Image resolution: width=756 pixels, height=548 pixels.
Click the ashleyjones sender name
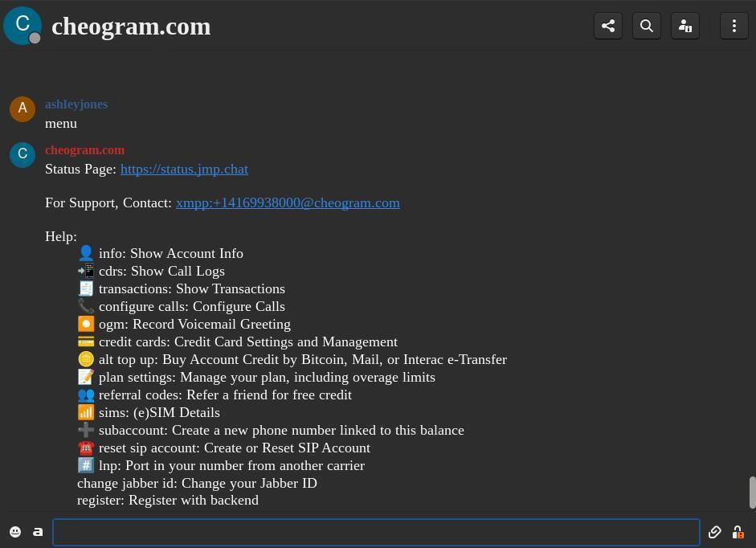tap(76, 104)
